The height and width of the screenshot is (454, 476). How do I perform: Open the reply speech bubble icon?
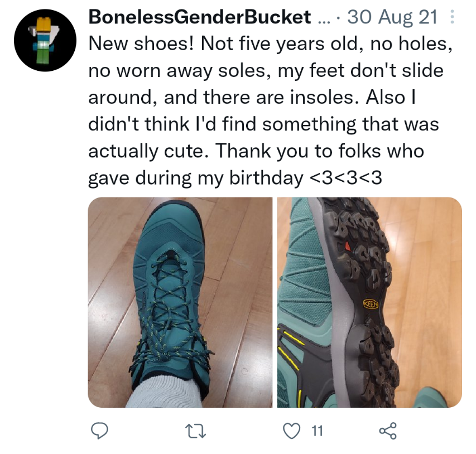(99, 431)
